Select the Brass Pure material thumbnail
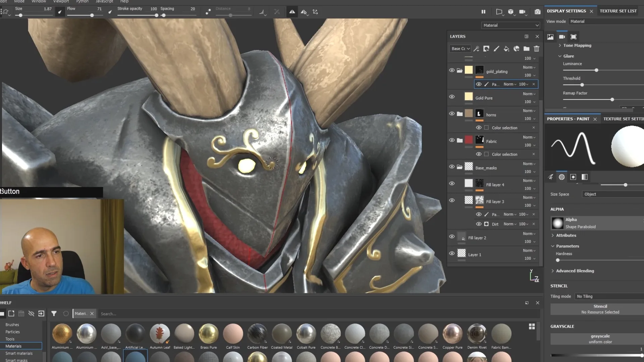 coord(208,333)
